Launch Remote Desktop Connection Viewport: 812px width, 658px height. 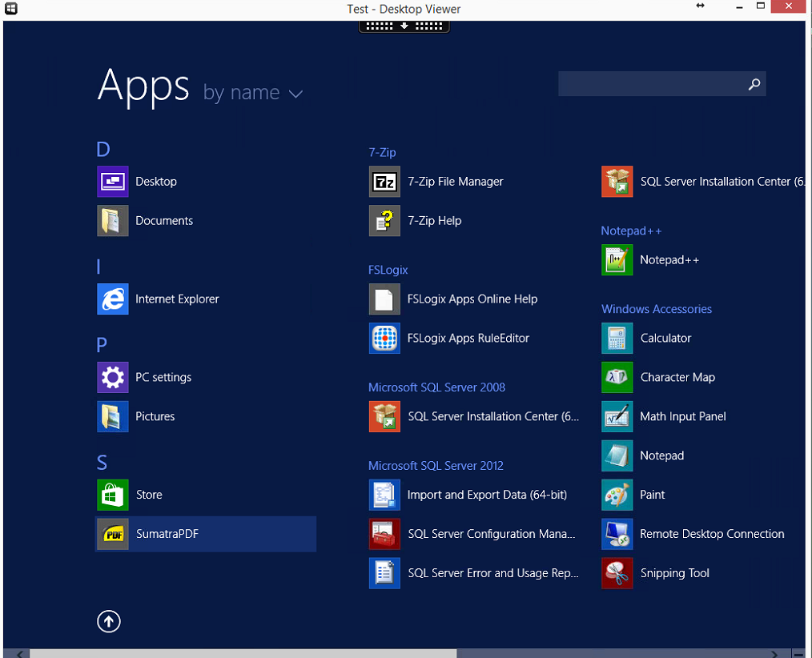coord(617,534)
